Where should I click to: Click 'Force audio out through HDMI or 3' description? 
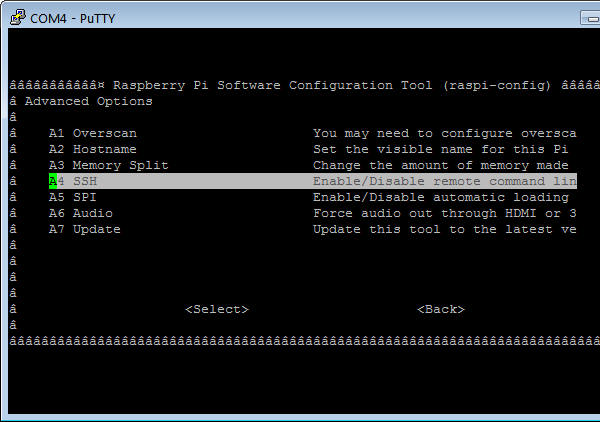pyautogui.click(x=445, y=213)
